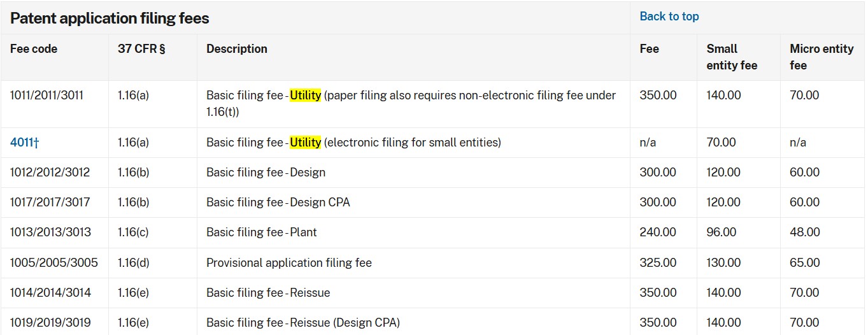Viewport: 868px width, 335px height.
Task: Open the 4011† fee code link
Action: [25, 143]
